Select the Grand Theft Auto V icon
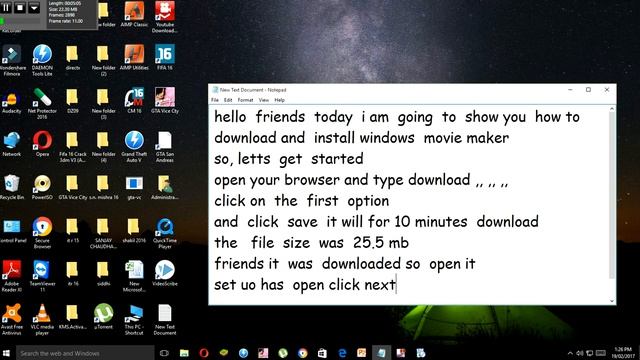Viewport: 640px width, 360px height. pos(134,147)
